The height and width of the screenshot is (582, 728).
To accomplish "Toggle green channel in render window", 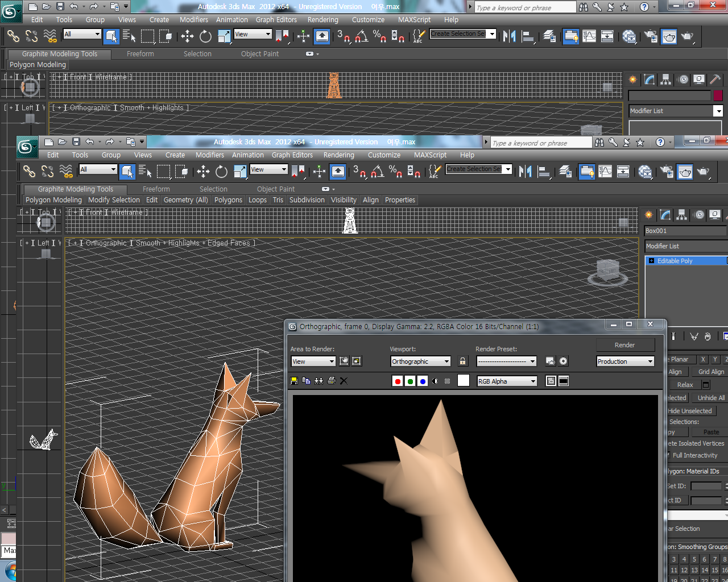I will tap(410, 381).
